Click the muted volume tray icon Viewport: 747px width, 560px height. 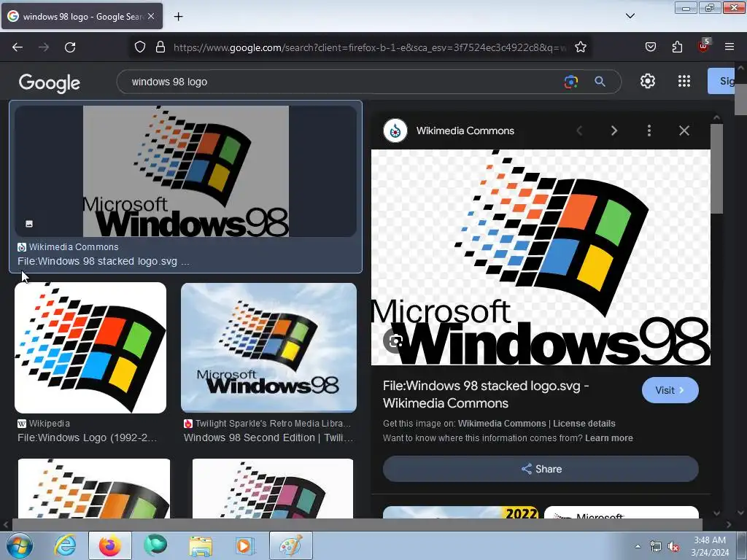click(673, 547)
